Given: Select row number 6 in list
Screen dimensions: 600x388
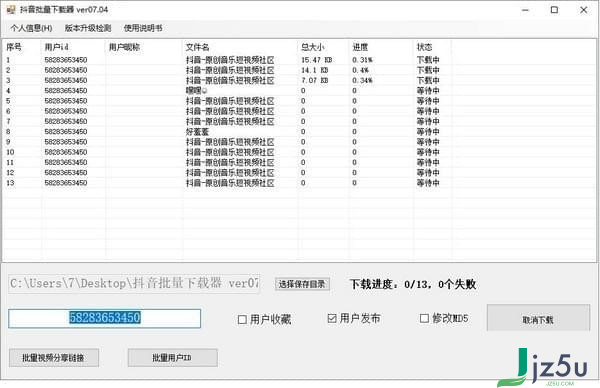Looking at the screenshot, I should (x=8, y=111).
